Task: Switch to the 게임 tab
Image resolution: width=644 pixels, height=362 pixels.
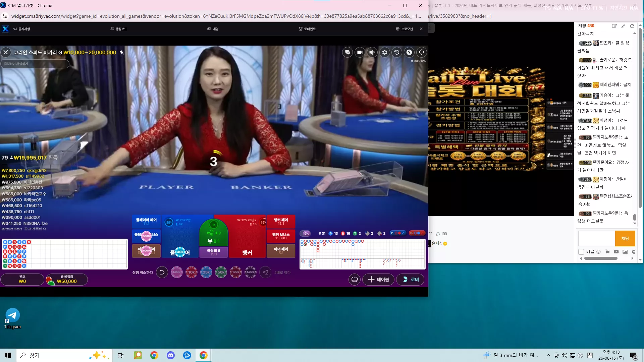Action: pos(213,29)
